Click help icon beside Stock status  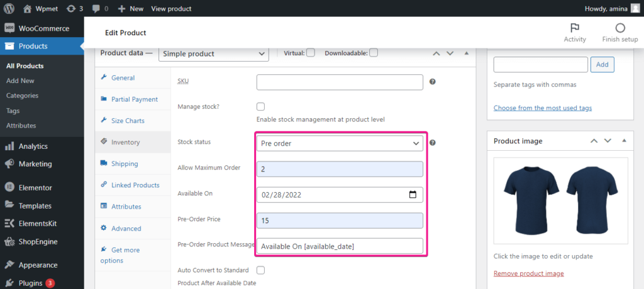click(433, 143)
